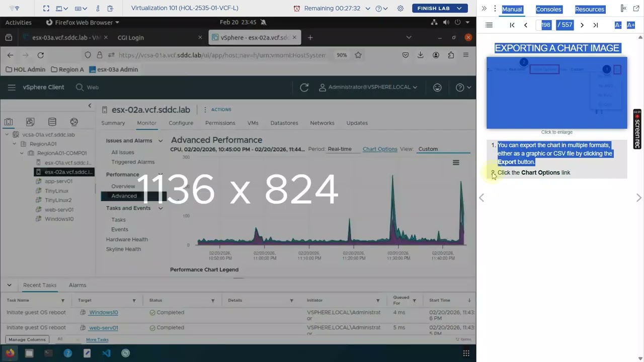Image resolution: width=644 pixels, height=362 pixels.
Task: Open the Firefox downloads icon
Action: click(420, 55)
